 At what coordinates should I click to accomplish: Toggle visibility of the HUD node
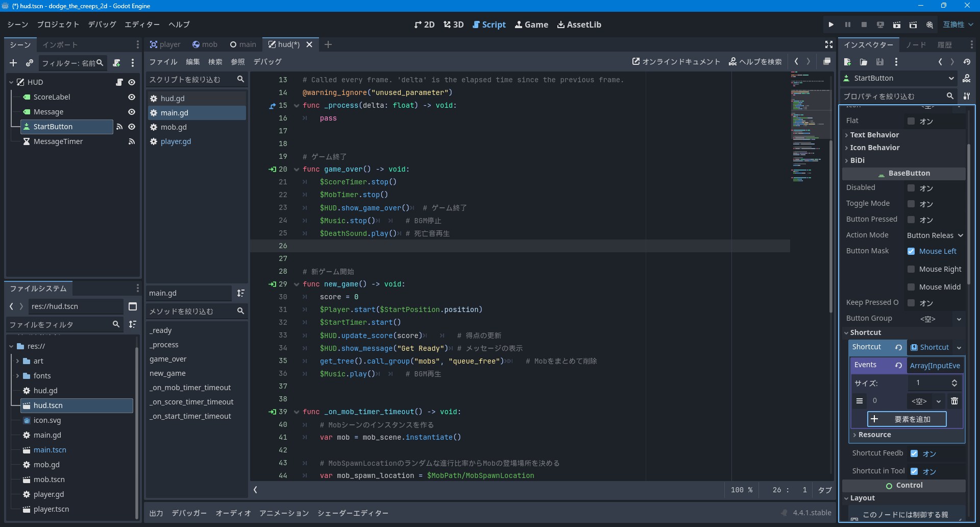point(132,82)
